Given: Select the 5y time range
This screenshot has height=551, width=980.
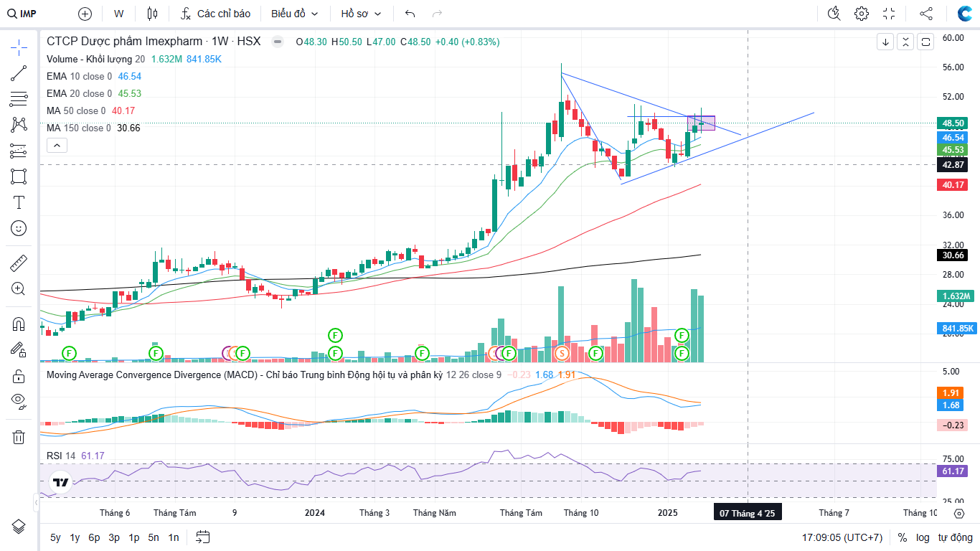Looking at the screenshot, I should click(55, 537).
